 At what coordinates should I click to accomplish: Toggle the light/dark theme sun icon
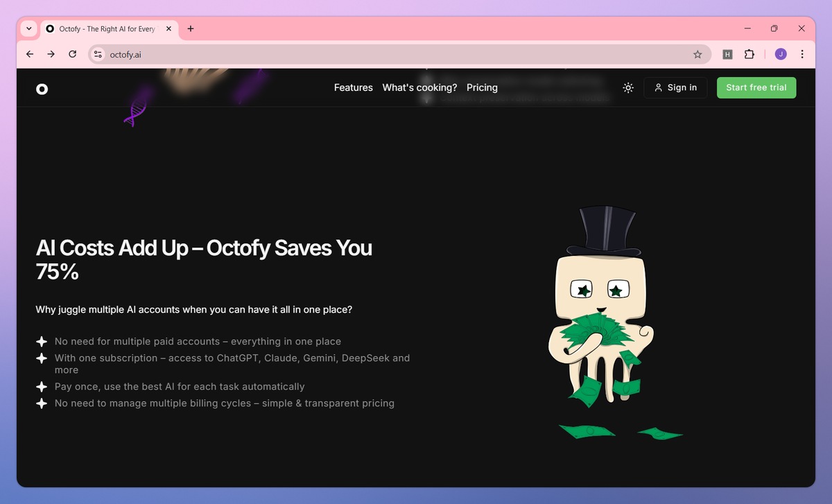click(628, 88)
